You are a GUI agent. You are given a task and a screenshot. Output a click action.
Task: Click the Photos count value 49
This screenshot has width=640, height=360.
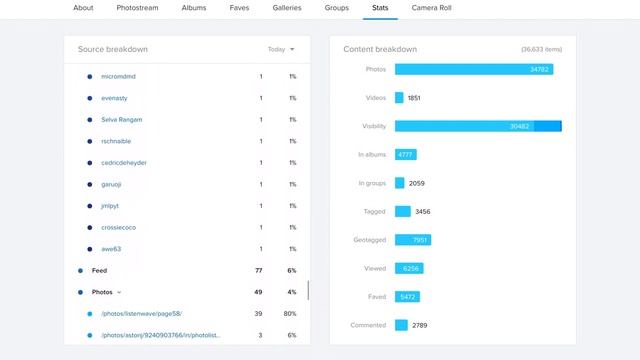click(x=258, y=292)
